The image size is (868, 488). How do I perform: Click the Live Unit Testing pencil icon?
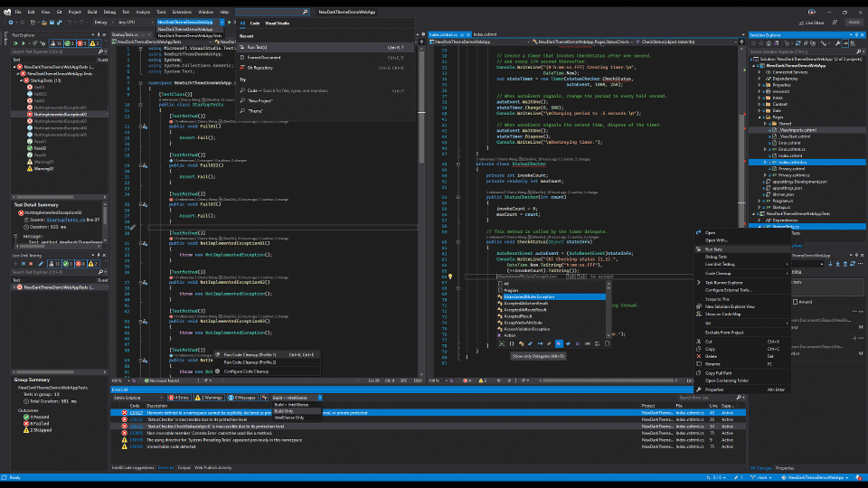coord(41,264)
